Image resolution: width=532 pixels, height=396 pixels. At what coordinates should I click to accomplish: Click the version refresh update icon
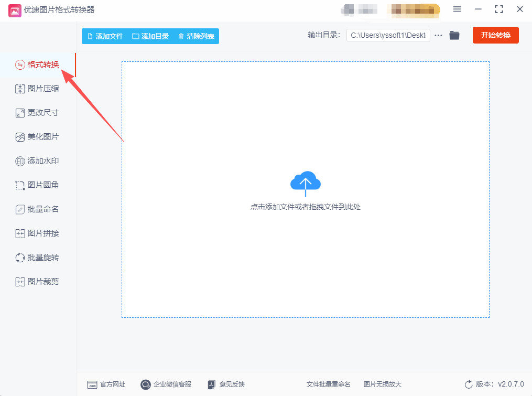click(x=469, y=384)
